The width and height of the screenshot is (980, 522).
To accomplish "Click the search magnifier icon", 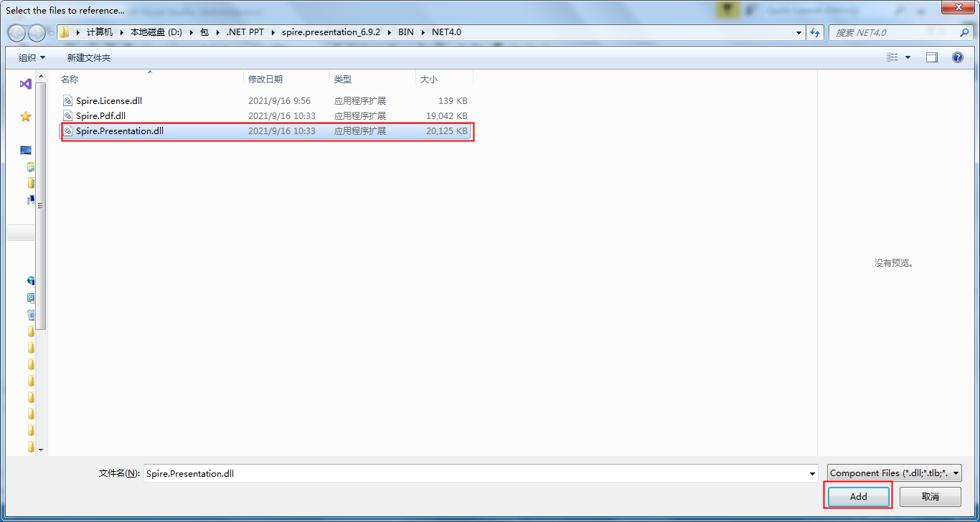I will click(x=964, y=32).
